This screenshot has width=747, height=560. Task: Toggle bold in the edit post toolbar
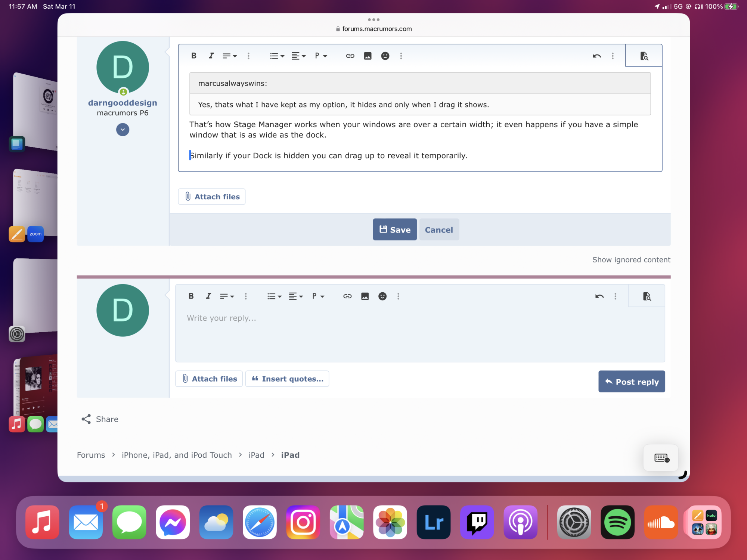click(193, 56)
